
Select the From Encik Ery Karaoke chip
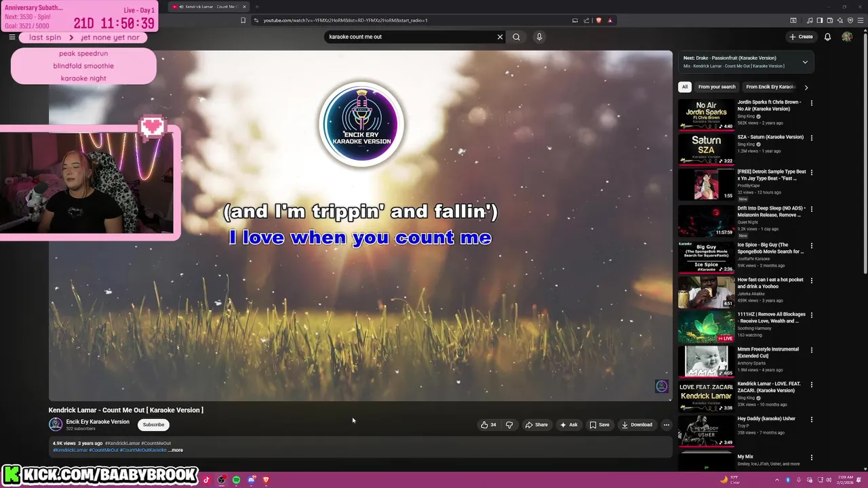point(770,87)
